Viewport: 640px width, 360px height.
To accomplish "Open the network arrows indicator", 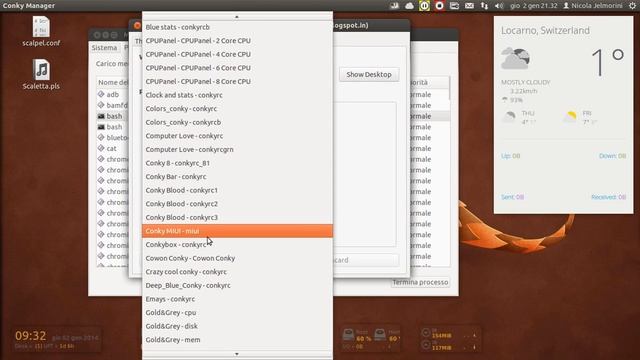I will (x=484, y=6).
